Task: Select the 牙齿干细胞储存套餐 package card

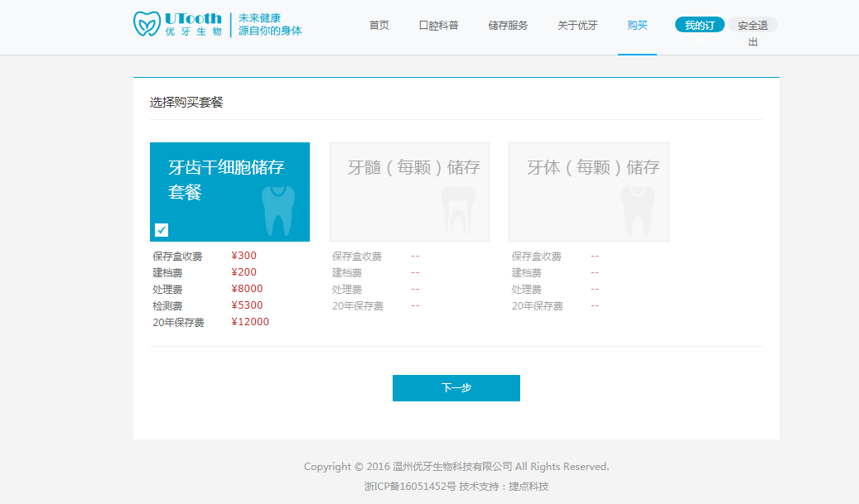Action: pos(229,191)
